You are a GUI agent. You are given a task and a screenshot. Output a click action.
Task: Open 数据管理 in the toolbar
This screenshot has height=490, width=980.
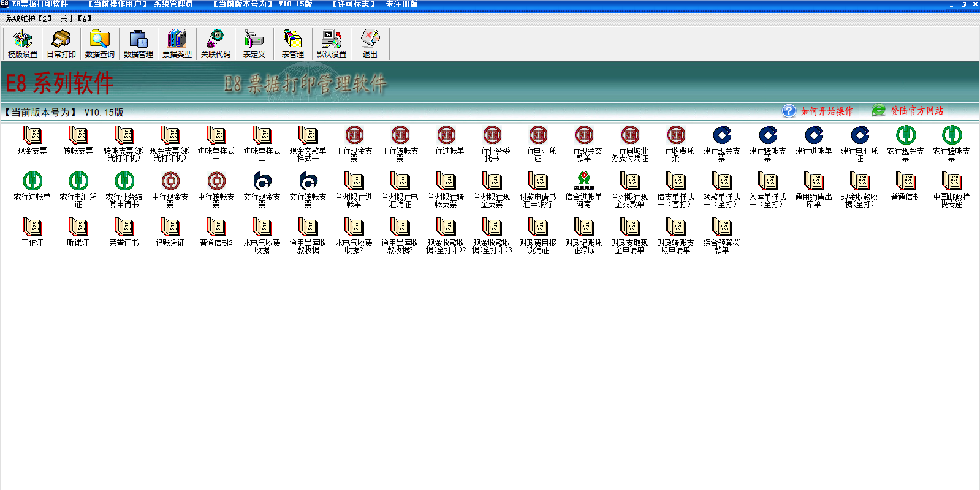click(x=139, y=43)
